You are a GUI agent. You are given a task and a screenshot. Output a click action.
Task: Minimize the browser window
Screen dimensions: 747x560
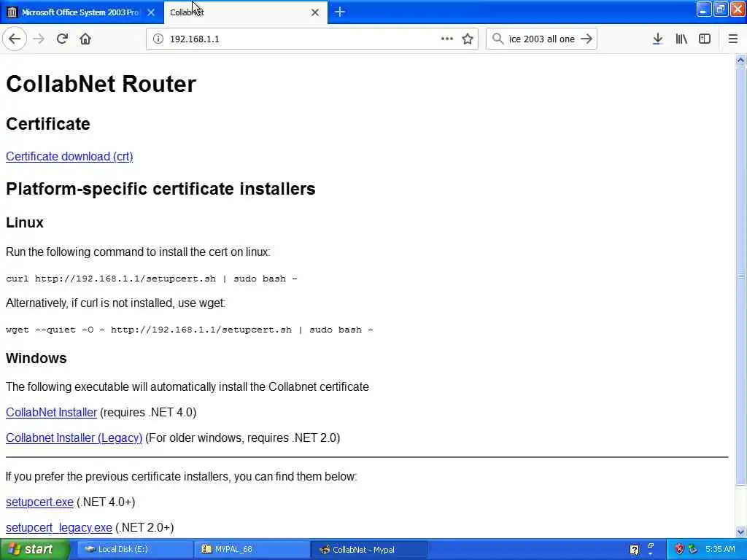click(704, 9)
